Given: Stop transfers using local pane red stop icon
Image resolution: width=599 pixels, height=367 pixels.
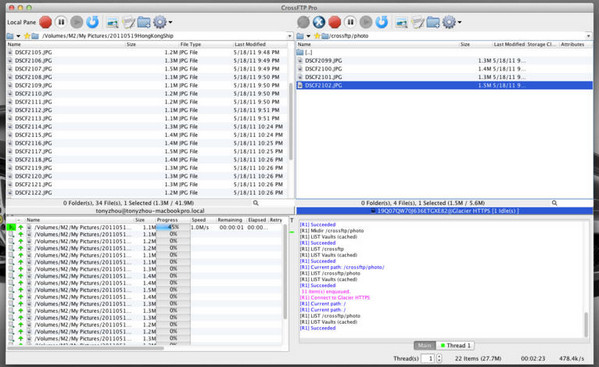Looking at the screenshot, I should [45, 22].
